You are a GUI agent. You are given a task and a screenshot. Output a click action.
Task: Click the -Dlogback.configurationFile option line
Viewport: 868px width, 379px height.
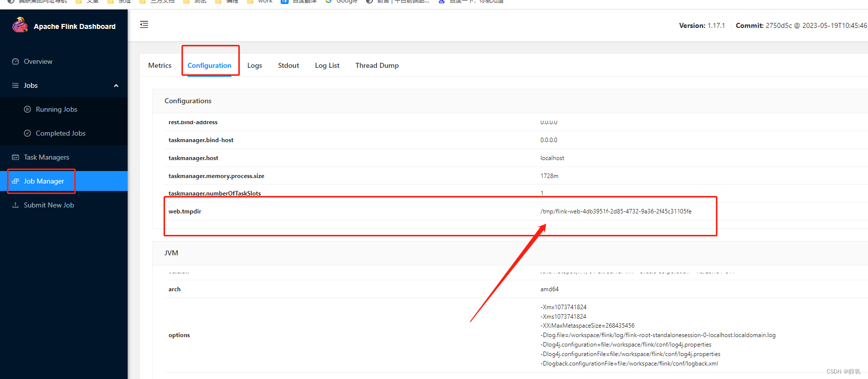629,364
